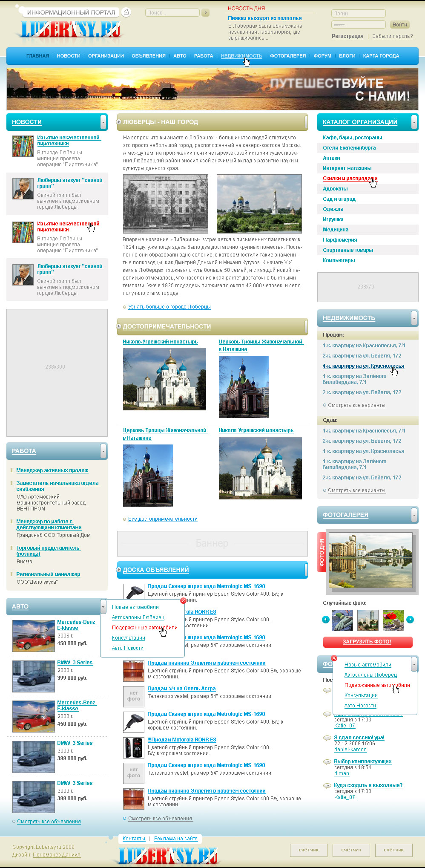
Task: Go to Недвижимость in the navigation bar
Action: pos(241,56)
